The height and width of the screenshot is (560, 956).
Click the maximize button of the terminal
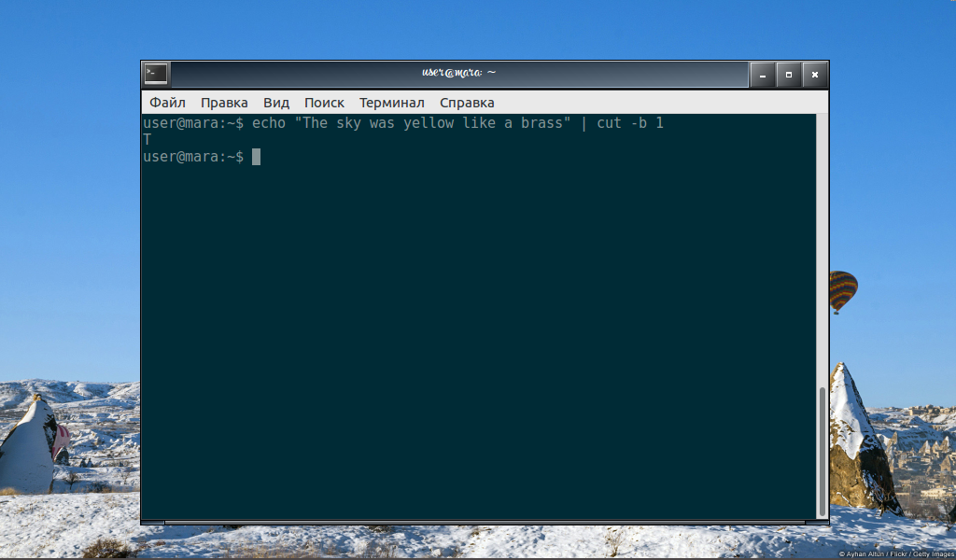pos(788,75)
